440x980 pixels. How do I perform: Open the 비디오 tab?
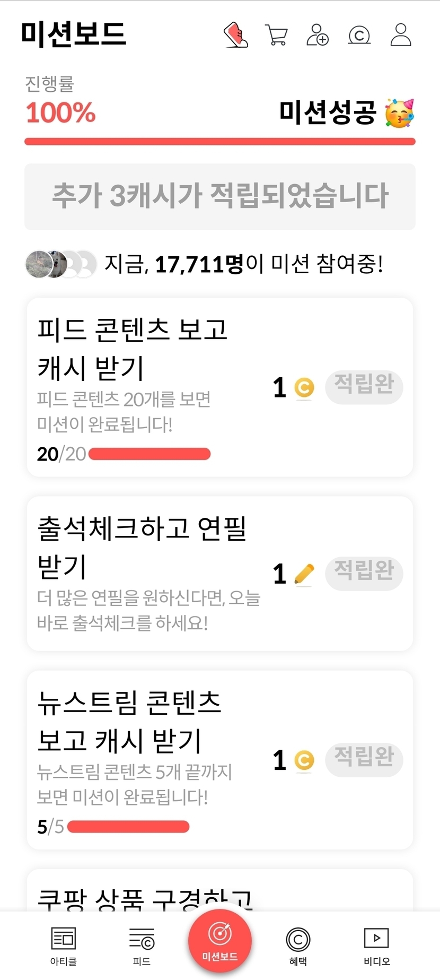[x=376, y=946]
